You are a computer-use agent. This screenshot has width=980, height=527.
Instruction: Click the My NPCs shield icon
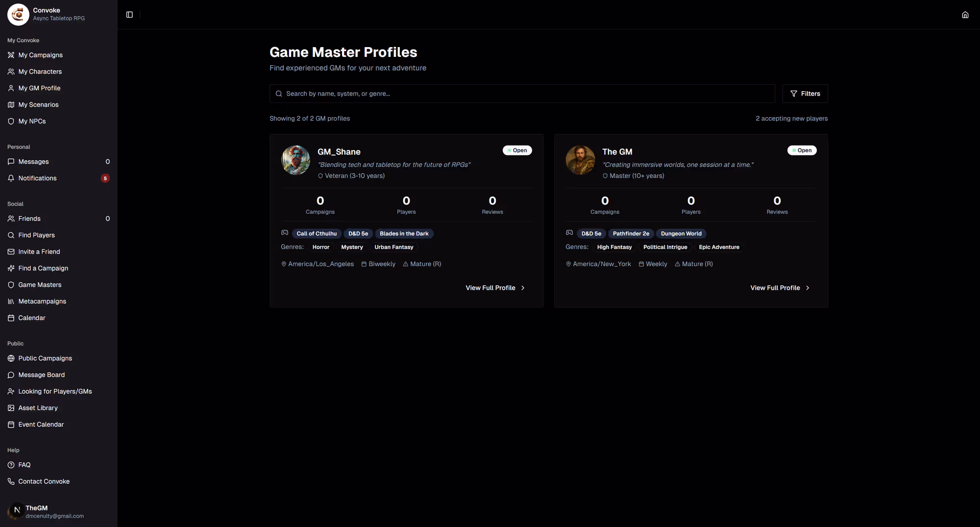[11, 121]
